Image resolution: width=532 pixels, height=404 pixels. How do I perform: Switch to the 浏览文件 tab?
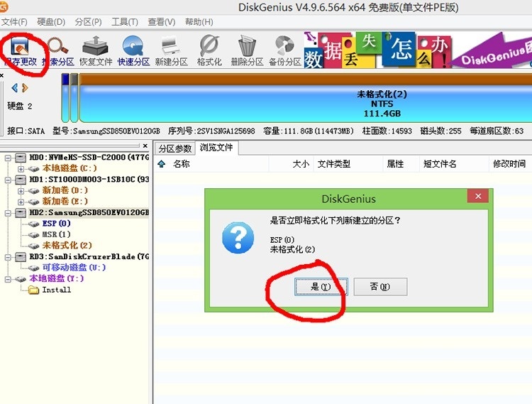pos(216,148)
